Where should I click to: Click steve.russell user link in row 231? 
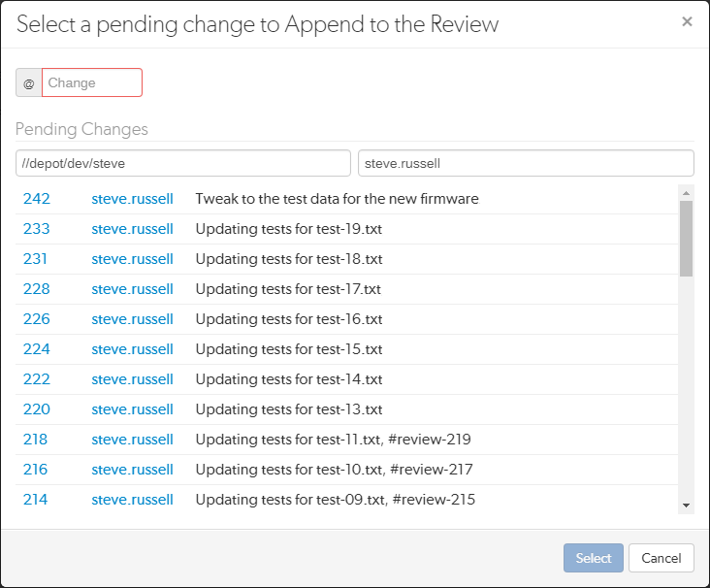tap(132, 259)
